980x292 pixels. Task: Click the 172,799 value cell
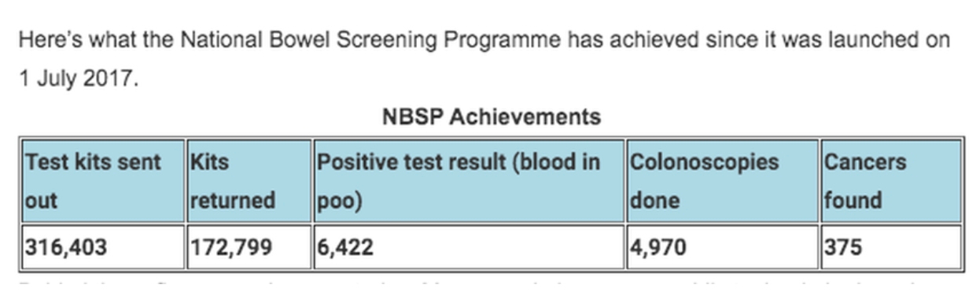point(249,247)
